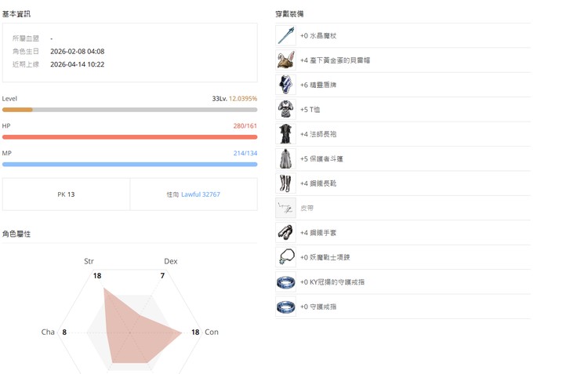Image resolution: width=588 pixels, height=374 pixels.
Task: Click the Str value on radar chart
Action: [96, 276]
